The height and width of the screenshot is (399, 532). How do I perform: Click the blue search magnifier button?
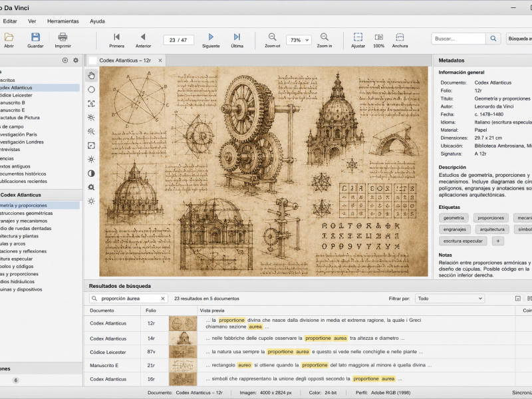point(493,39)
